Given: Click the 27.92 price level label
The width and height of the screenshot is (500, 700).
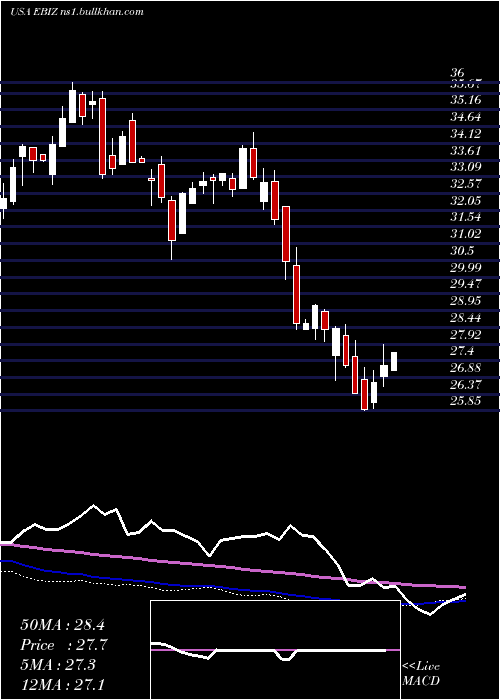Looking at the screenshot, I should 466,334.
